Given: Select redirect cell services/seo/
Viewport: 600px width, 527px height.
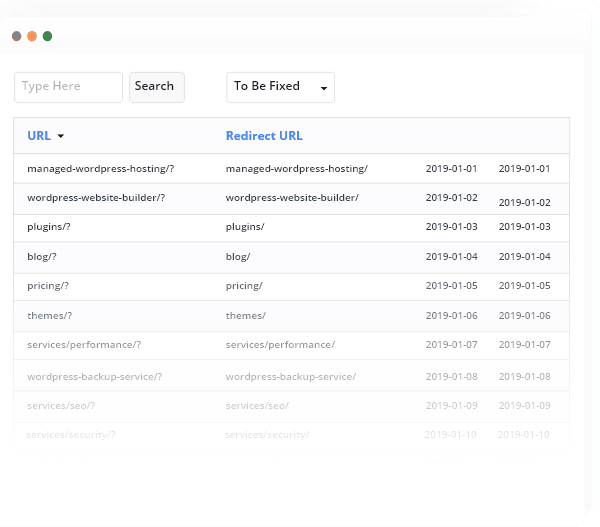Looking at the screenshot, I should [x=257, y=406].
